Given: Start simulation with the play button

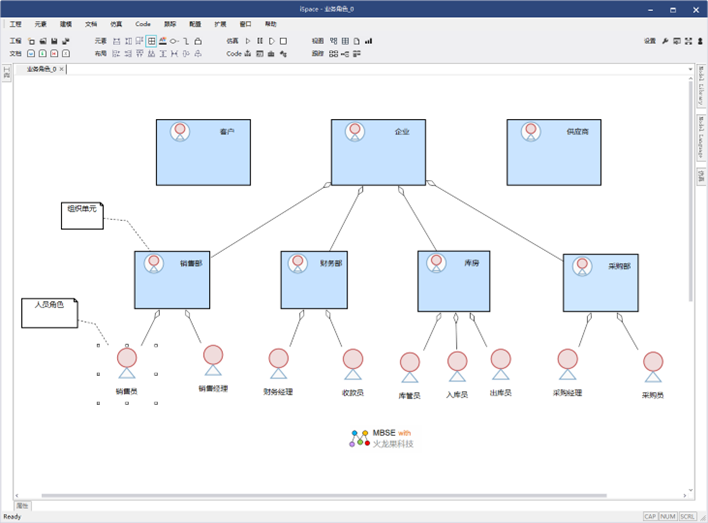Looking at the screenshot, I should click(248, 41).
